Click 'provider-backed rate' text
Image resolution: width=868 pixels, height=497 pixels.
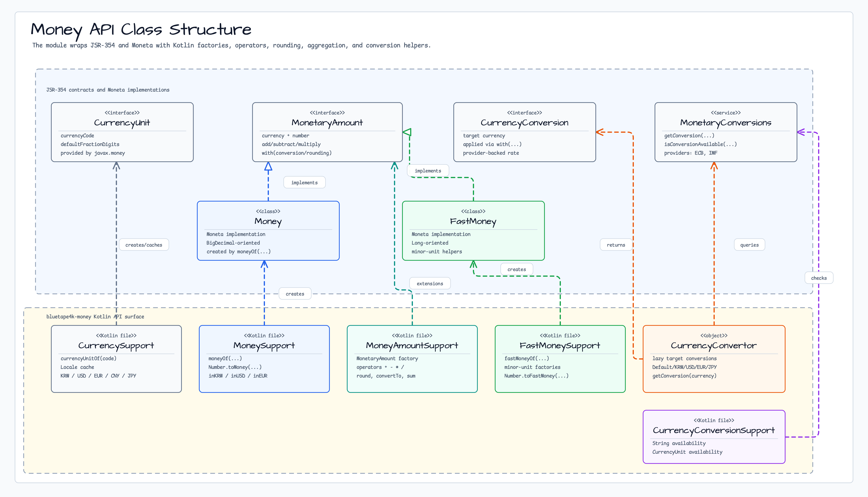[491, 153]
